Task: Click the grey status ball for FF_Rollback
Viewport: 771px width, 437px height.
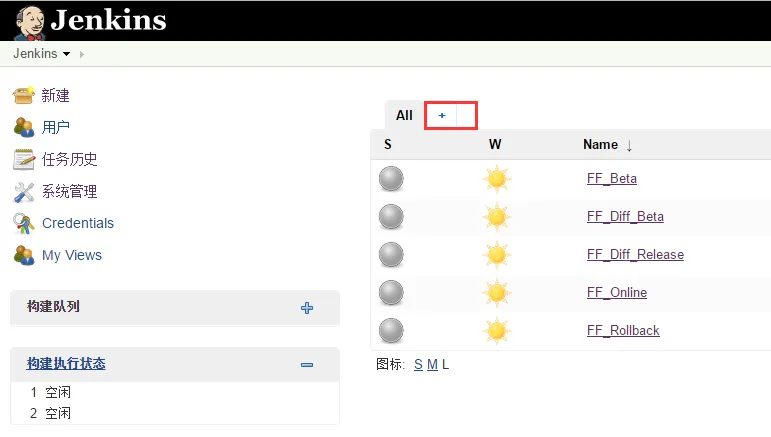Action: 391,331
